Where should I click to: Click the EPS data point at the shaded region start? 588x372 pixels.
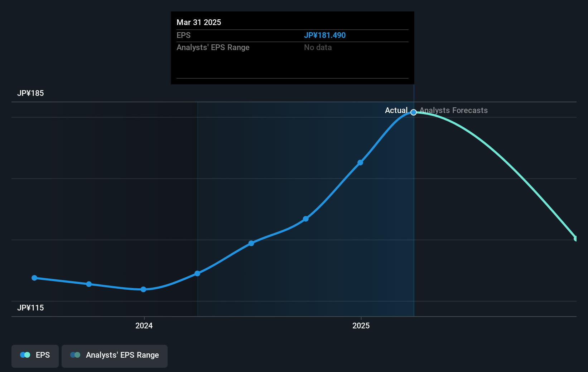tap(197, 274)
